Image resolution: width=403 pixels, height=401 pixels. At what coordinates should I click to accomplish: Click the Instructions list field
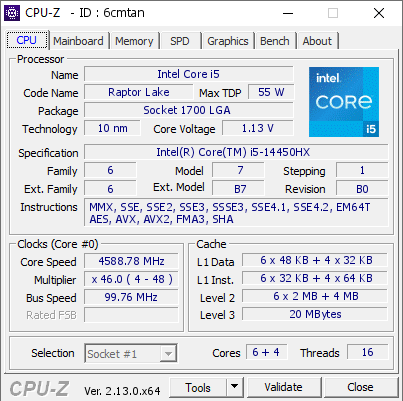point(236,213)
